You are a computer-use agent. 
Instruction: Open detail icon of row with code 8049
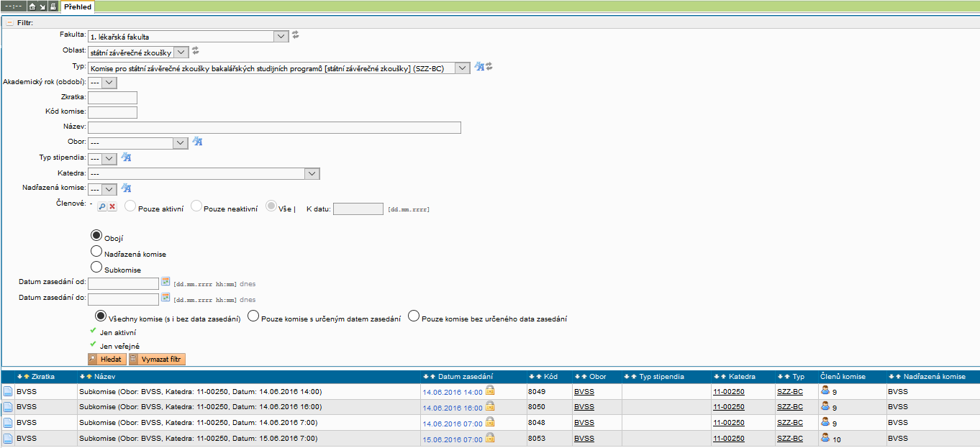pos(8,392)
